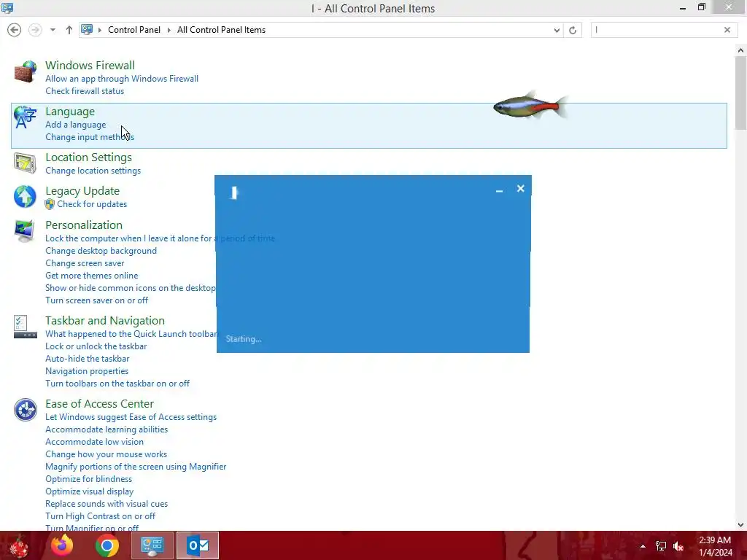
Task: Open Taskbar and Navigation heading
Action: (x=105, y=321)
